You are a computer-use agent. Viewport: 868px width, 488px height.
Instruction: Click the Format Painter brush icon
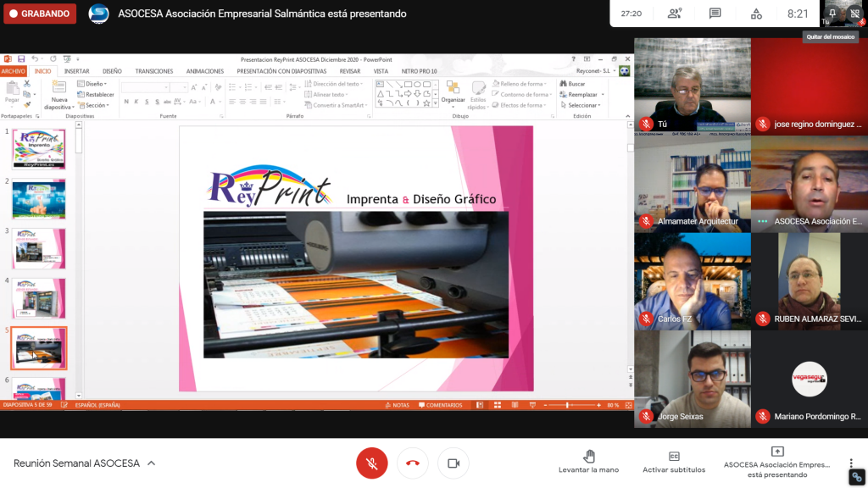coord(26,104)
